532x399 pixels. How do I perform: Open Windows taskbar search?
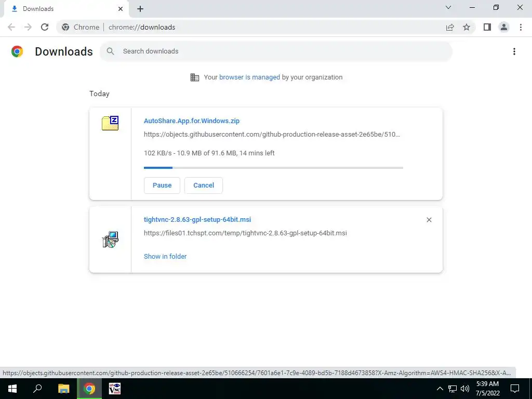pos(37,389)
